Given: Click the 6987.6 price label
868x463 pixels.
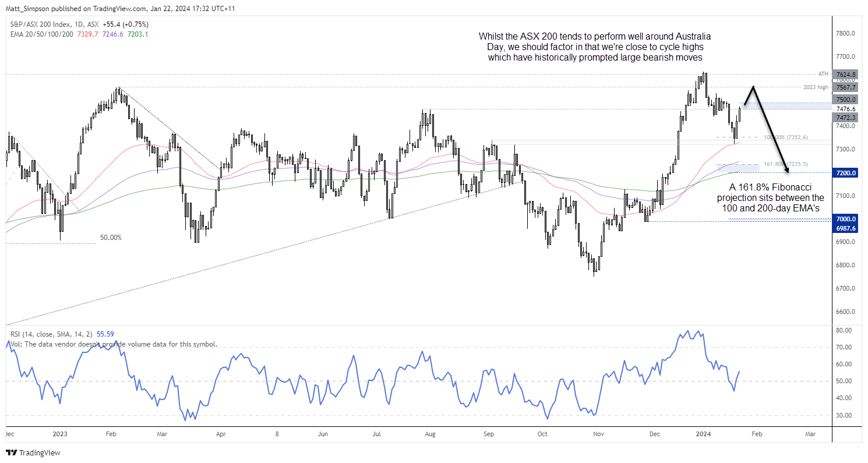Looking at the screenshot, I should click(x=846, y=228).
